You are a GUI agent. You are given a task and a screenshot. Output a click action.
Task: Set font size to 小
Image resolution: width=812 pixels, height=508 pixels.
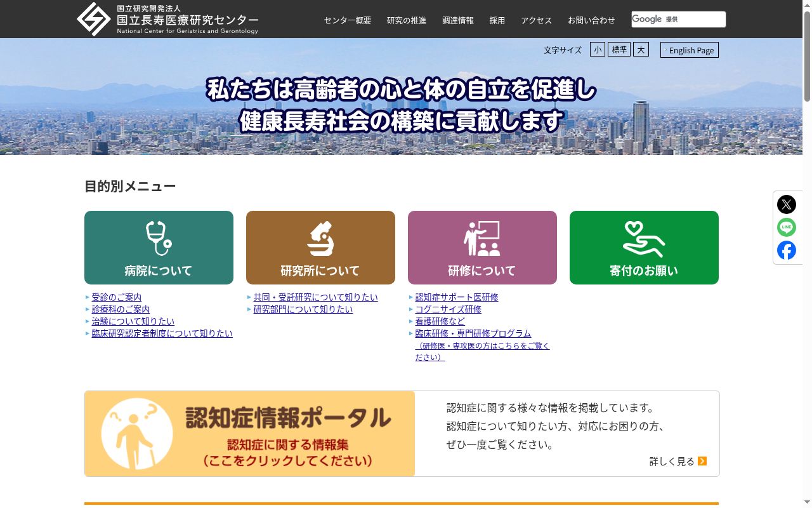coord(598,50)
